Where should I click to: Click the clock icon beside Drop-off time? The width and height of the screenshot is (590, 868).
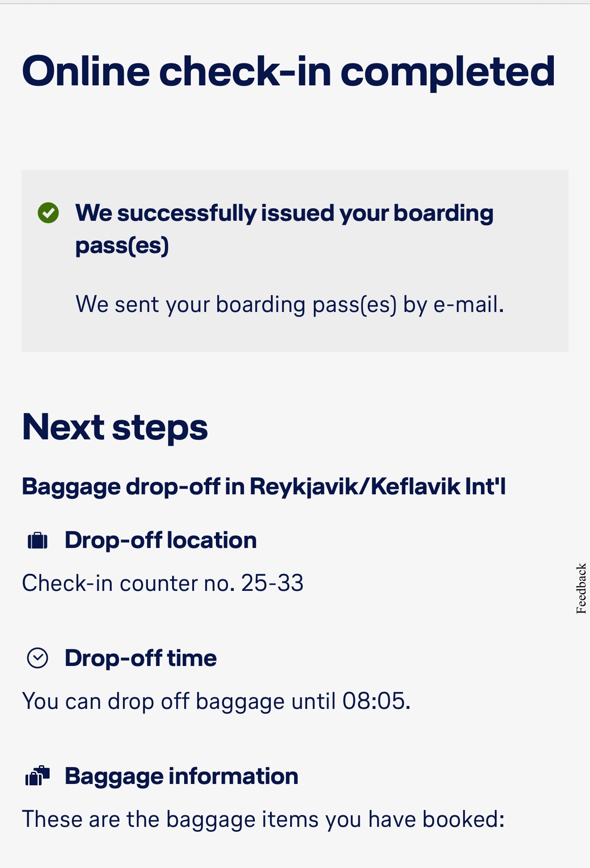(38, 658)
